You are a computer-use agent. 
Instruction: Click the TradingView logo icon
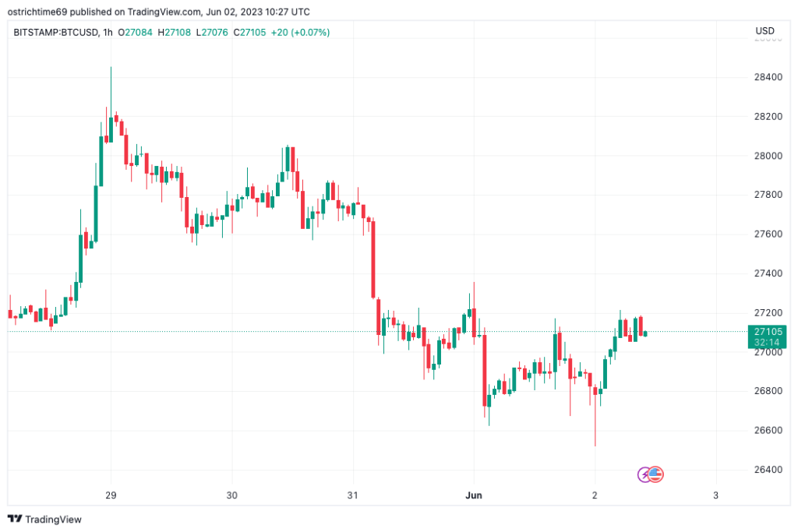point(15,519)
